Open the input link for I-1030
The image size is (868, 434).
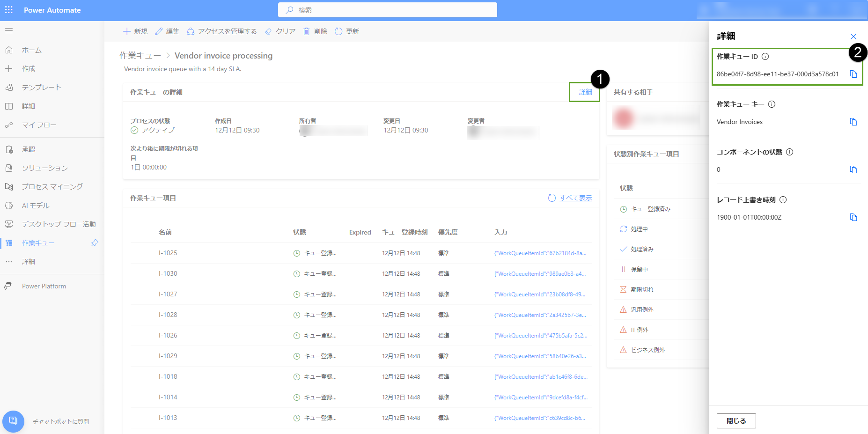tap(540, 274)
